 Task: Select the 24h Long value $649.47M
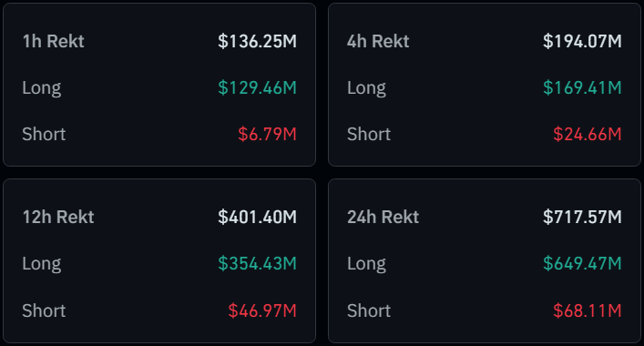[x=582, y=263]
